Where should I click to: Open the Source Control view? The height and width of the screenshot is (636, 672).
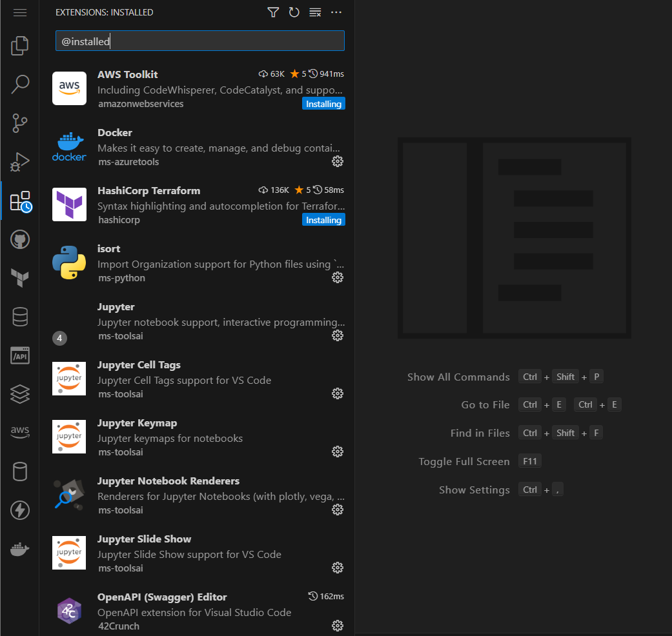(x=19, y=123)
